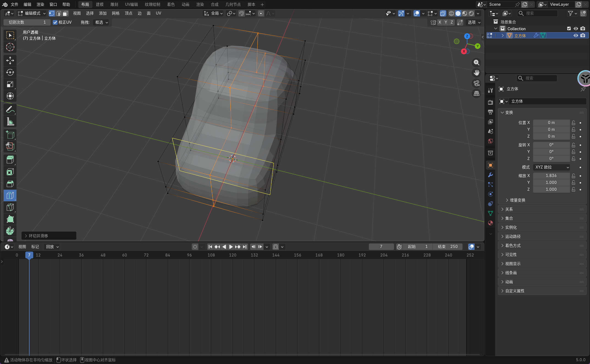The width and height of the screenshot is (590, 364).
Task: Open the Modifiers properties tab wrench
Action: coord(490,175)
